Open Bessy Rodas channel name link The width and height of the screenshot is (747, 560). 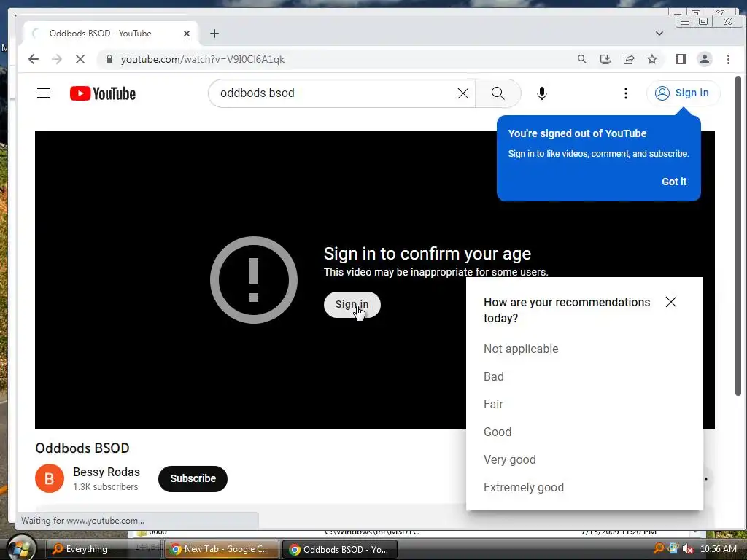pyautogui.click(x=107, y=472)
